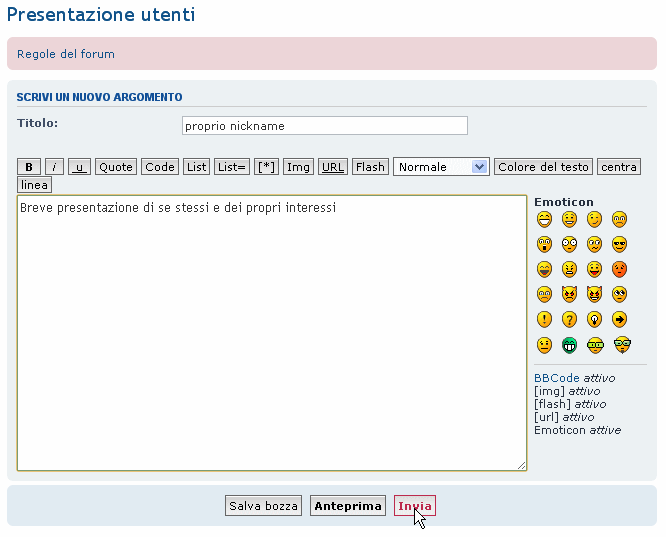The height and width of the screenshot is (537, 666).
Task: Open the Regole del forum link
Action: tap(66, 54)
